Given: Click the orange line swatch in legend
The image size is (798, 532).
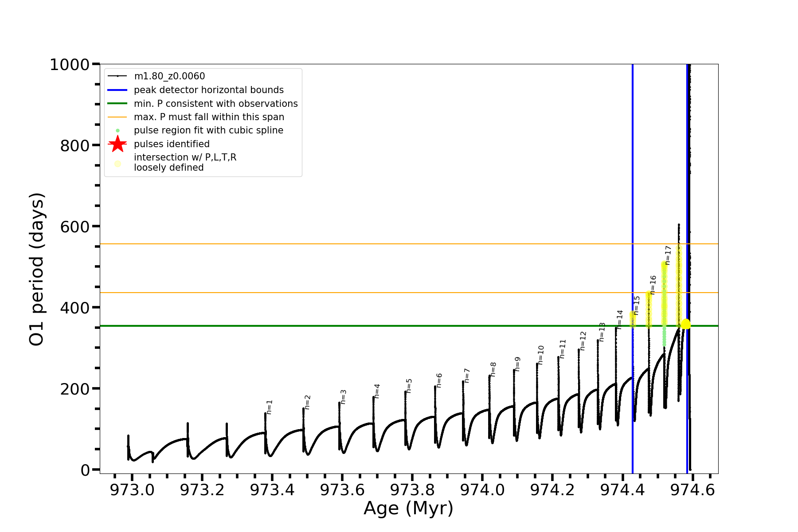Looking at the screenshot, I should [117, 117].
